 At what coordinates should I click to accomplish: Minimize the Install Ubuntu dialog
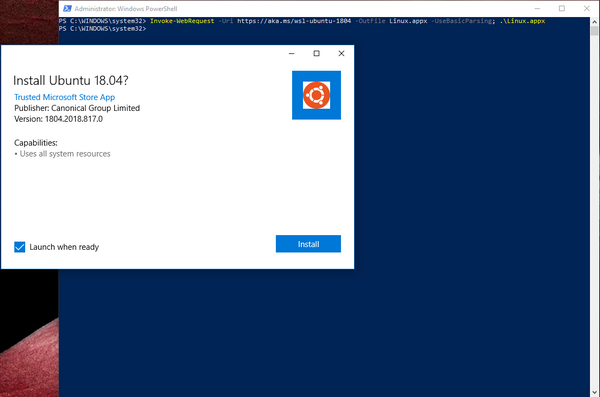(292, 54)
